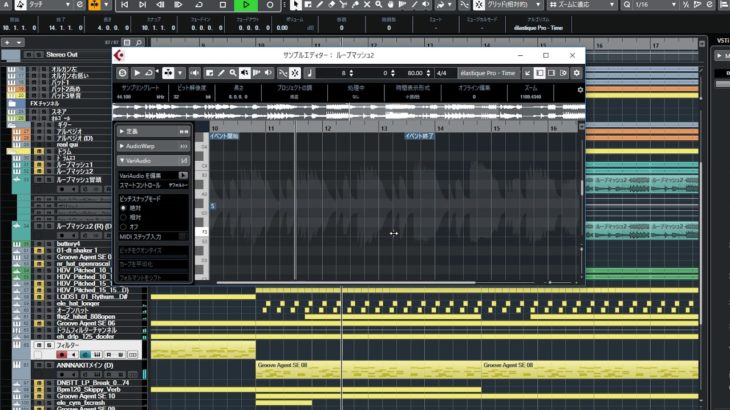The image size is (730, 410).
Task: Toggle left zone layout icon in Sample Editor
Action: coord(540,73)
